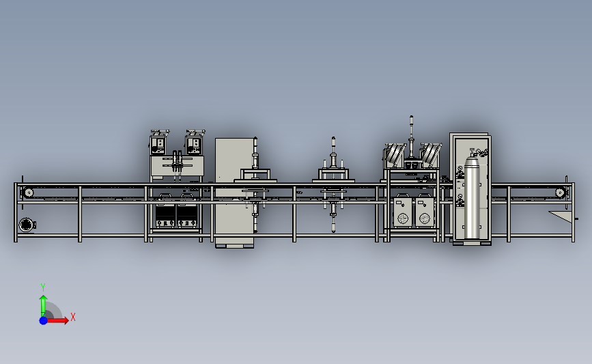Select the left chiller unit with fan grille
592x364 pixels.
tap(403, 212)
